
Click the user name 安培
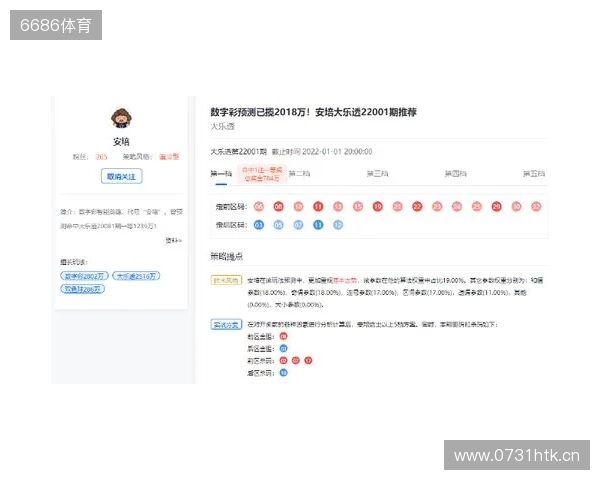click(x=121, y=142)
